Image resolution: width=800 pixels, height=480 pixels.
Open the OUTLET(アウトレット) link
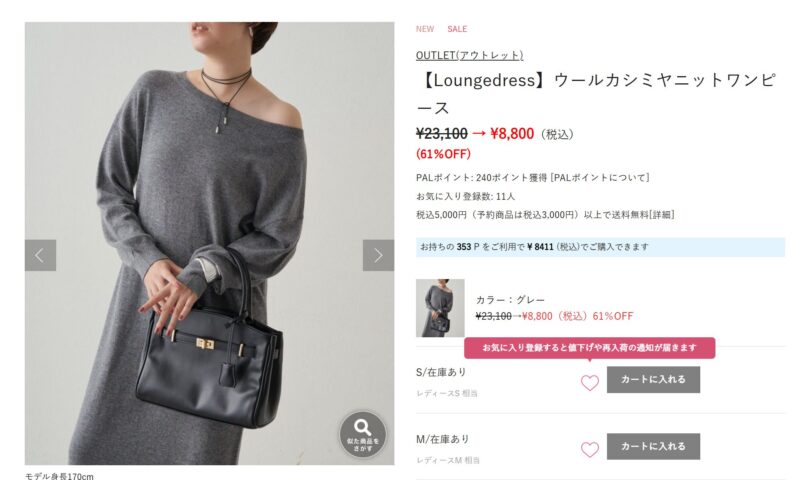(x=469, y=55)
